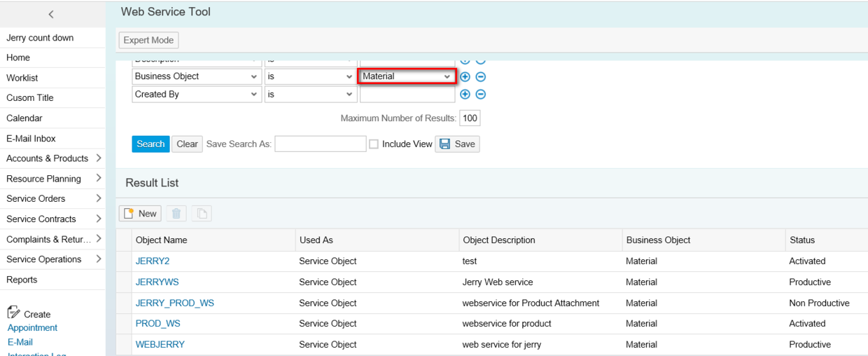Open the JERRY_PROD_WS object link

point(175,303)
